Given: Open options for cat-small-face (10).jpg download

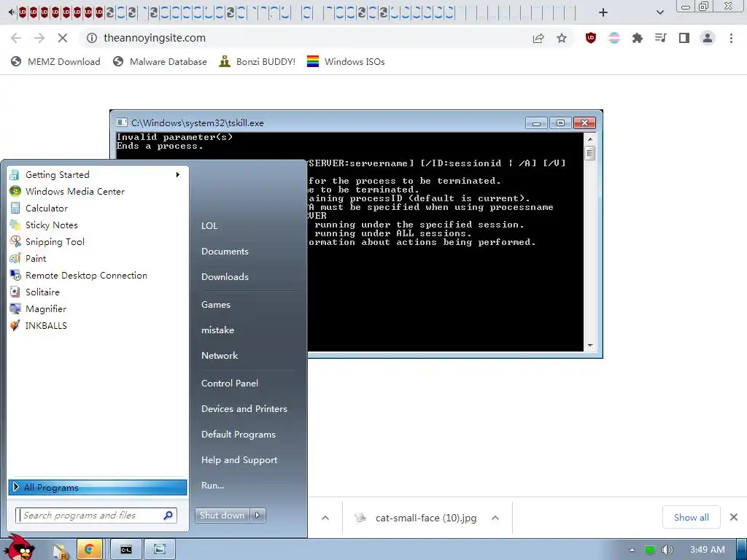Looking at the screenshot, I should [x=495, y=518].
